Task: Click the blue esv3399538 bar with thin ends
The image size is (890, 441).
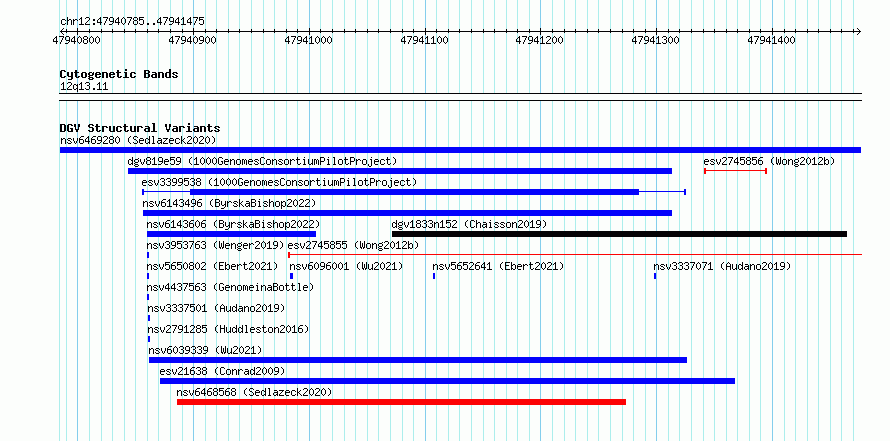Action: click(x=414, y=192)
